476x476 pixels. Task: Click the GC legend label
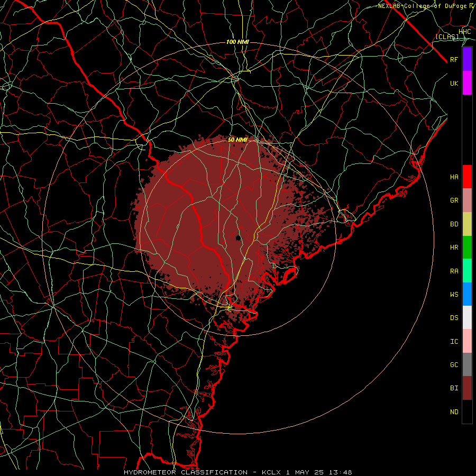click(454, 365)
